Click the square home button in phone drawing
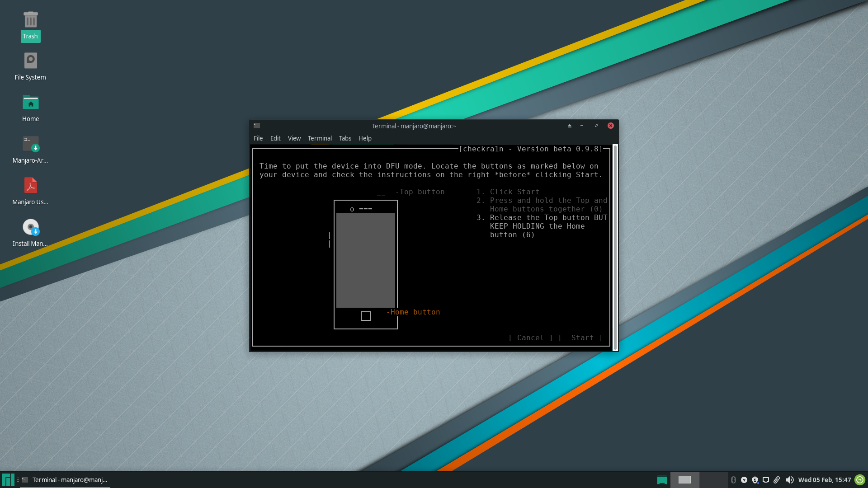The width and height of the screenshot is (868, 488). pyautogui.click(x=366, y=316)
